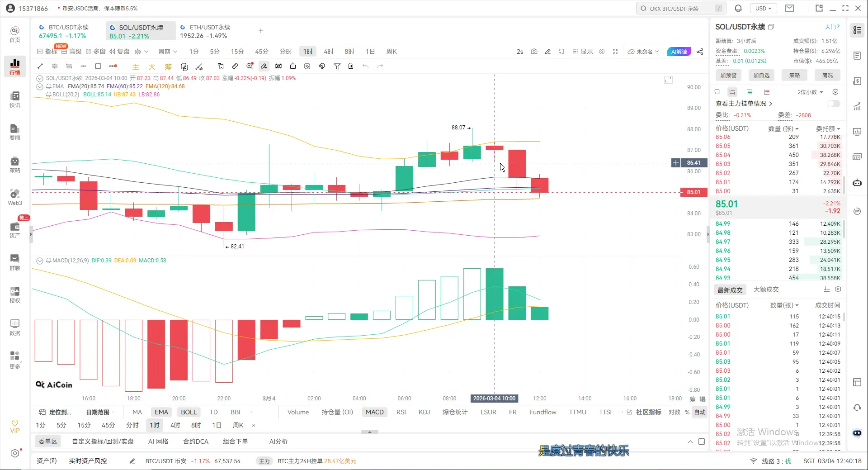Open the 未命名 layout dropdown

click(643, 52)
